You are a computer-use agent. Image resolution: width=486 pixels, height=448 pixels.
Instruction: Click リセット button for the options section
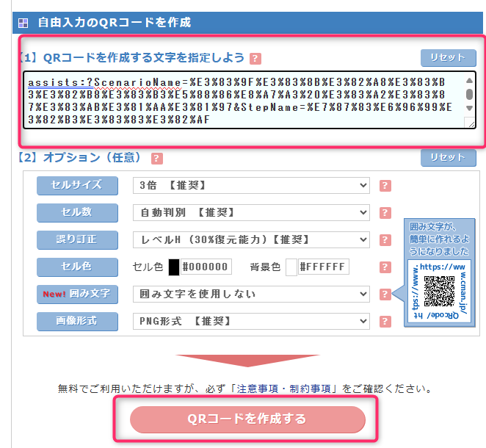click(448, 158)
